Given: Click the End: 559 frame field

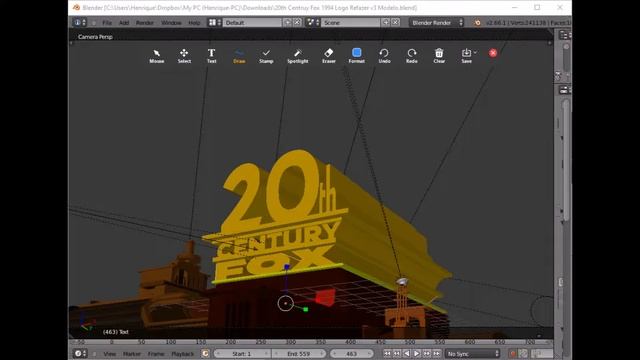Looking at the screenshot, I should (298, 353).
